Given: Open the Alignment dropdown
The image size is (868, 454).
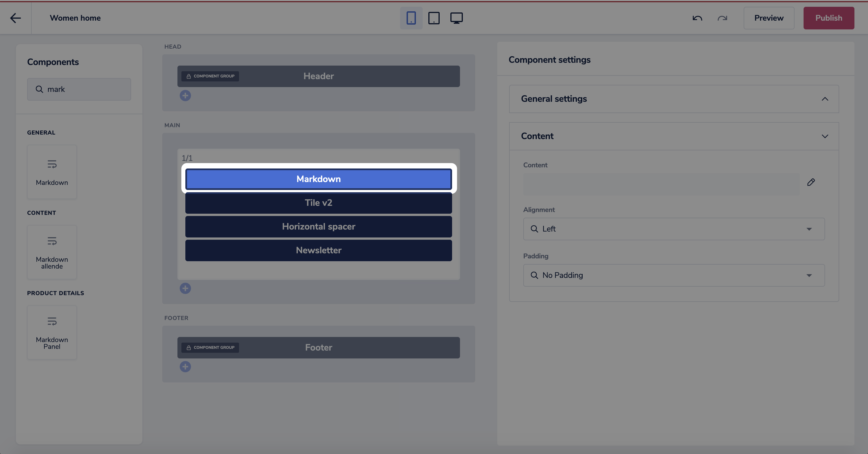Looking at the screenshot, I should coord(674,229).
